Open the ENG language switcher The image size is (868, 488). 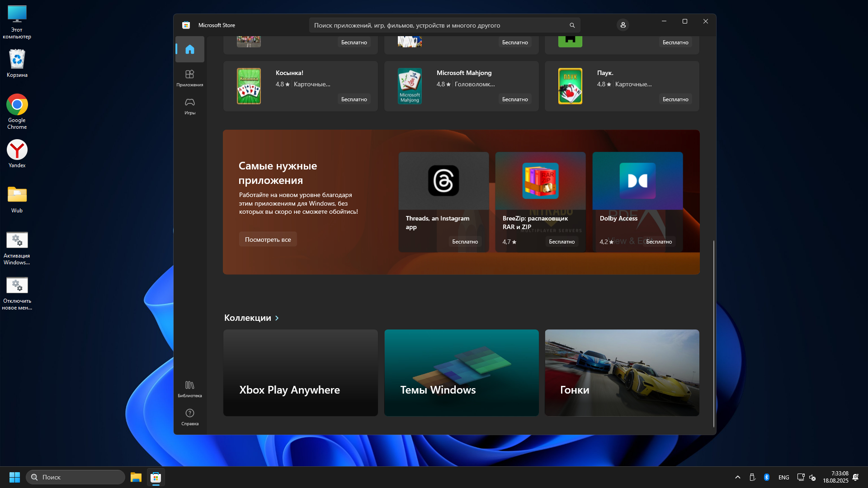tap(783, 477)
